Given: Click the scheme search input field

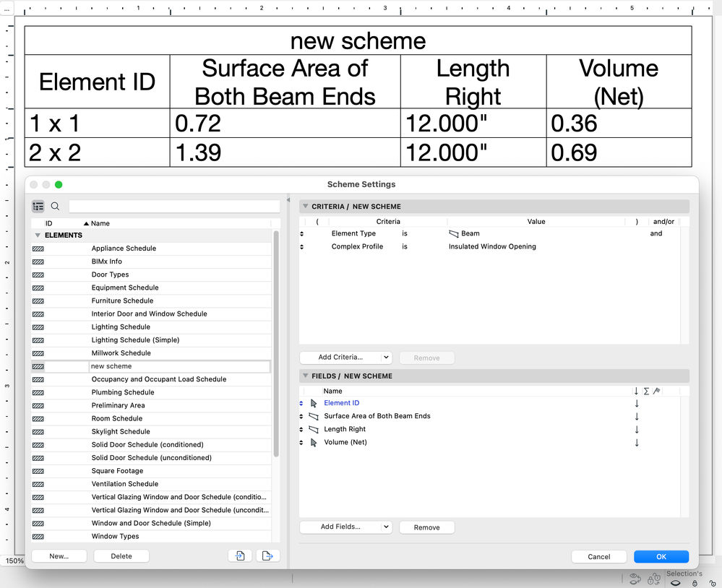Looking at the screenshot, I should tap(173, 207).
